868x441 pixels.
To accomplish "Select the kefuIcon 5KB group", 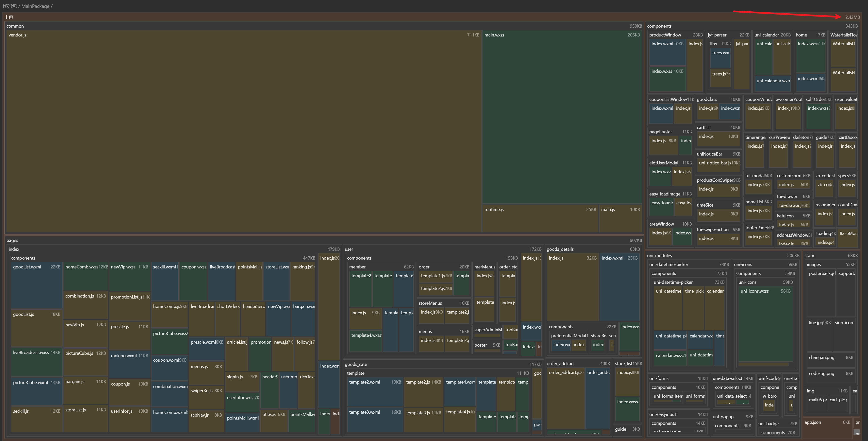I will click(x=794, y=216).
